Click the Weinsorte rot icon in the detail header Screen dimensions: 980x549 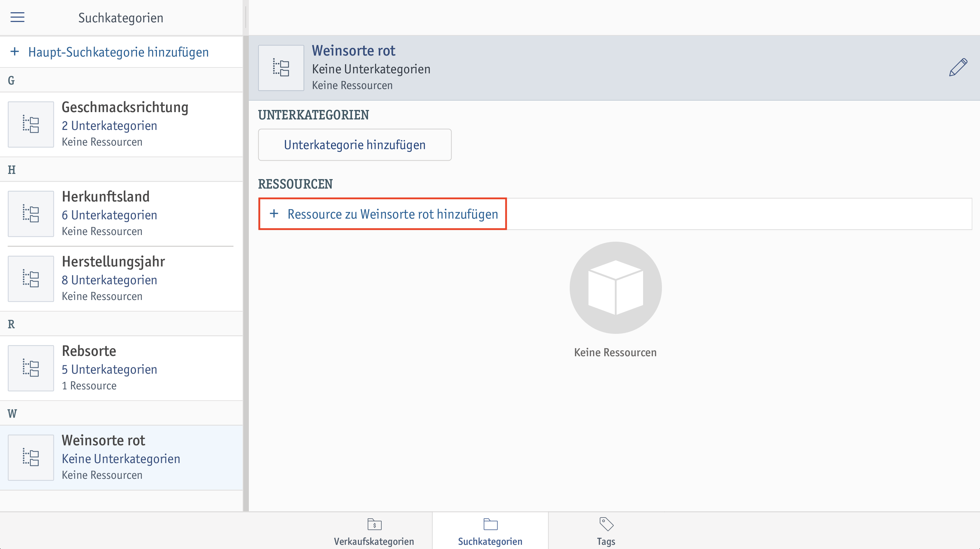(281, 68)
